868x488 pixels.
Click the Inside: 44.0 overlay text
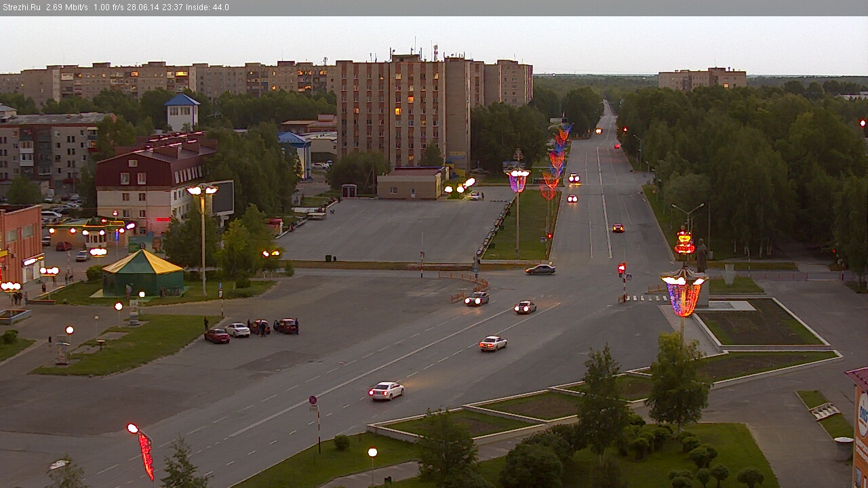[209, 7]
